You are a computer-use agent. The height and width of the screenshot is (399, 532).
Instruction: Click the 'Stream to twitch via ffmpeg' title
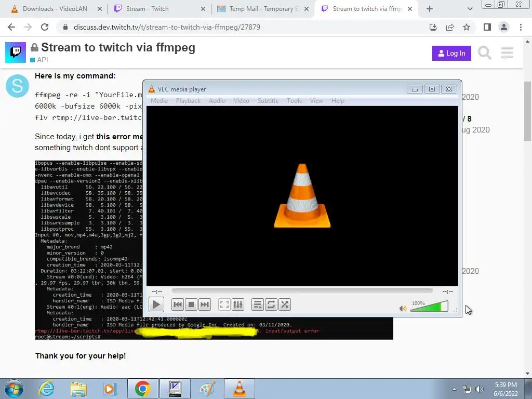(x=118, y=47)
